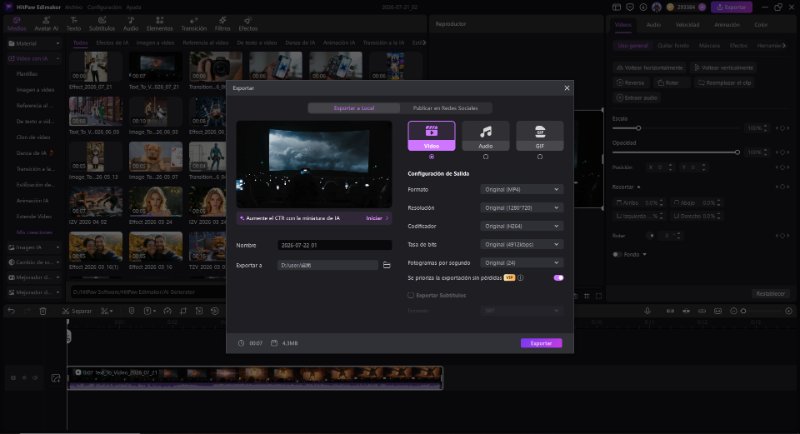Toggle lossless export priority switch

click(x=558, y=278)
